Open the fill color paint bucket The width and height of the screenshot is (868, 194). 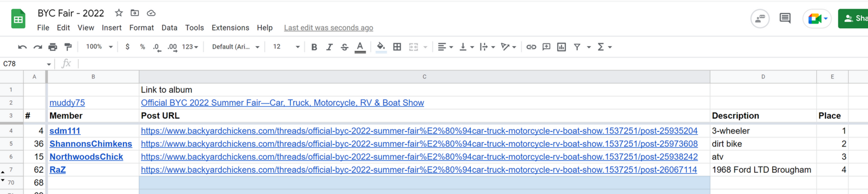pyautogui.click(x=381, y=47)
